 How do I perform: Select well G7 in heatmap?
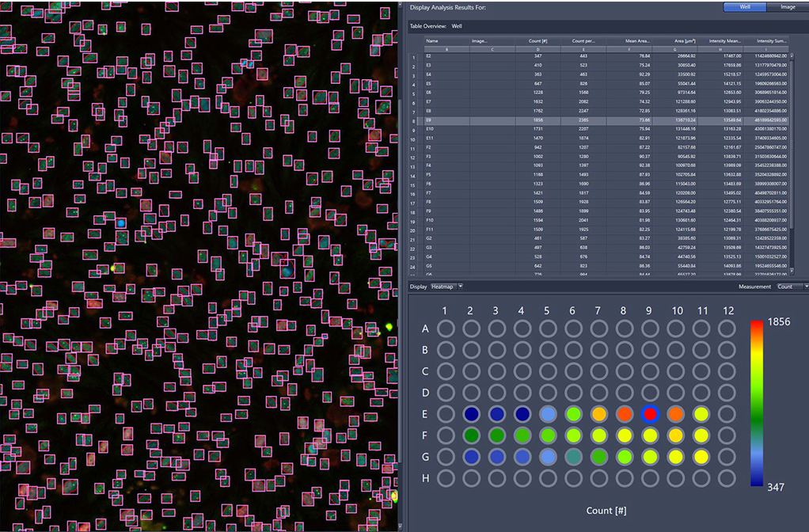click(599, 457)
